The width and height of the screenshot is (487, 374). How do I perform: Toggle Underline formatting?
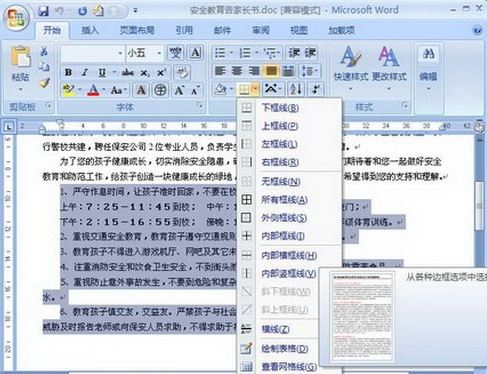pyautogui.click(x=102, y=72)
